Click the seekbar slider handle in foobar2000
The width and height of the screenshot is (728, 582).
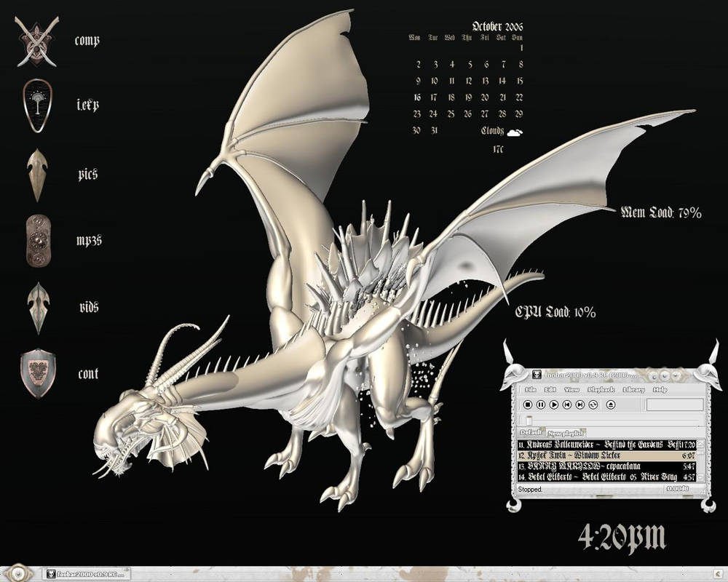[529, 420]
